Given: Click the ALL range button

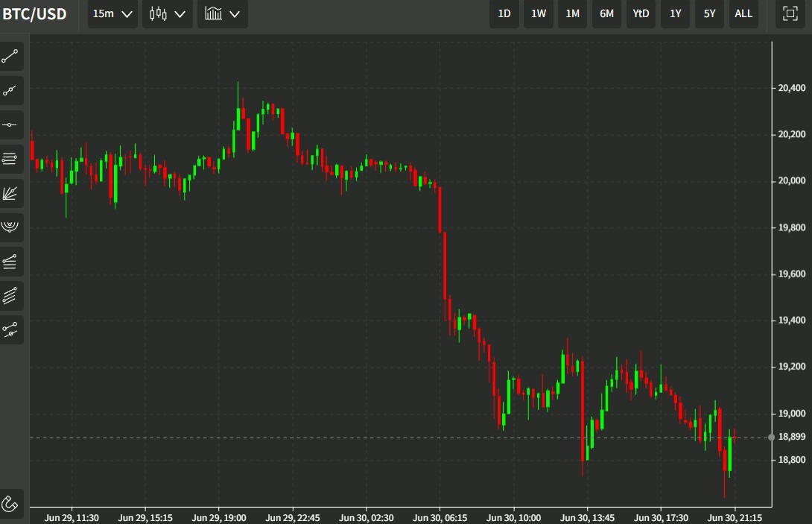Looking at the screenshot, I should (x=743, y=13).
